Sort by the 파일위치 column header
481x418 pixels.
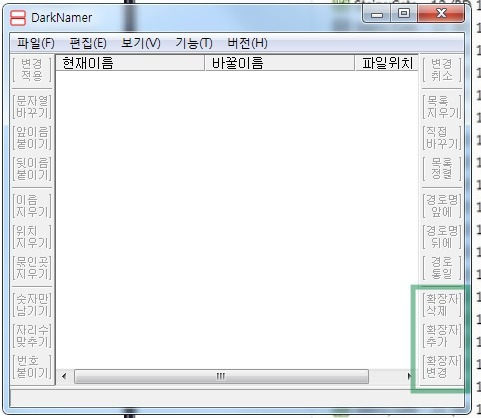pos(387,63)
